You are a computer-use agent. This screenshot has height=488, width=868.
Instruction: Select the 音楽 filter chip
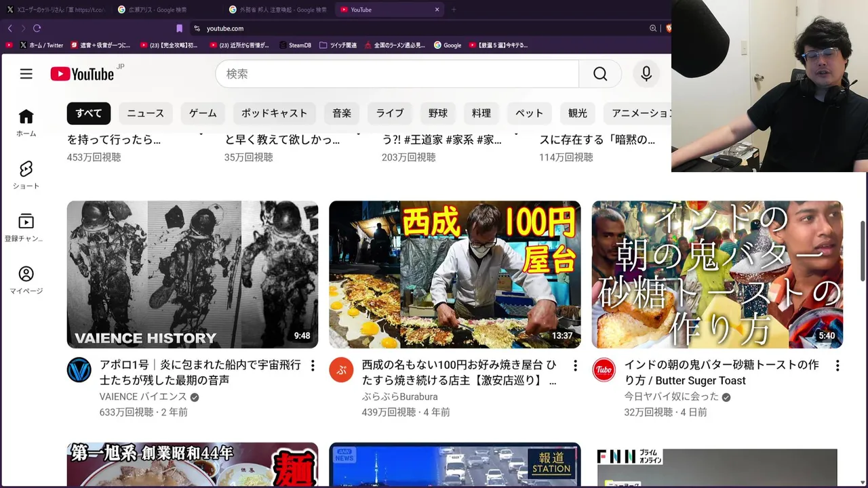(x=342, y=113)
